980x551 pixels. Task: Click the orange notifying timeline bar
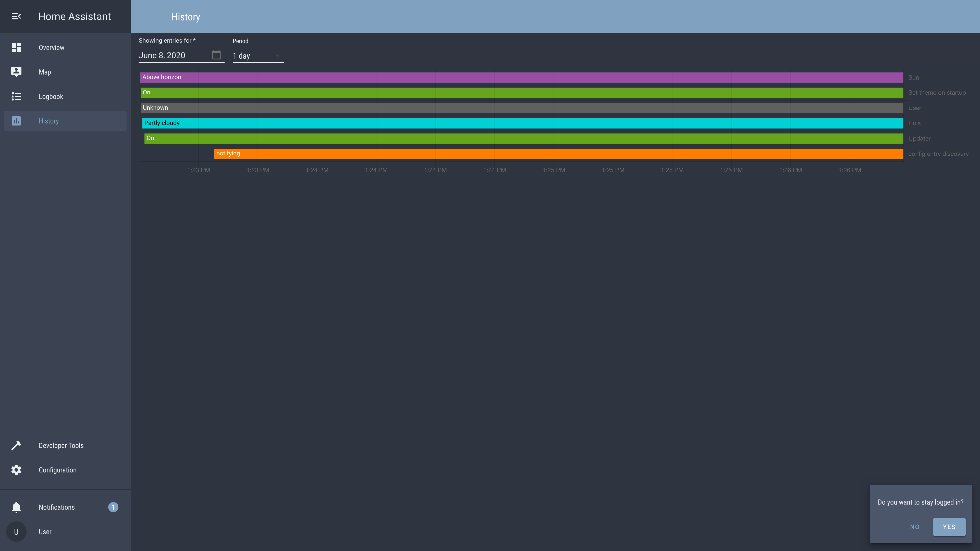(558, 154)
